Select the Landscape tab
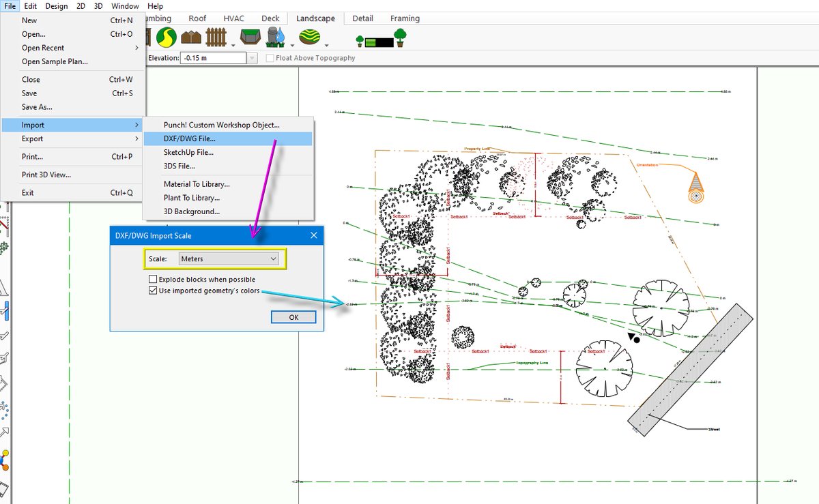 315,18
